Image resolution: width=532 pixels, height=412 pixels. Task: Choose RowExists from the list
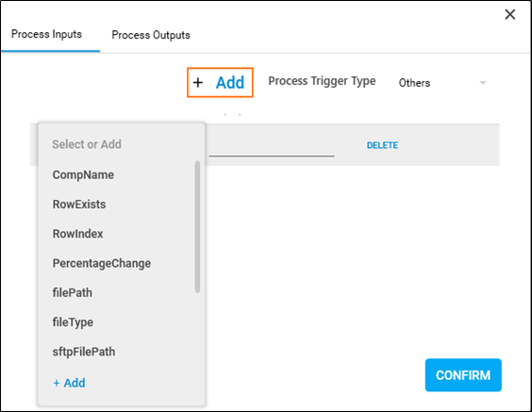click(x=79, y=205)
